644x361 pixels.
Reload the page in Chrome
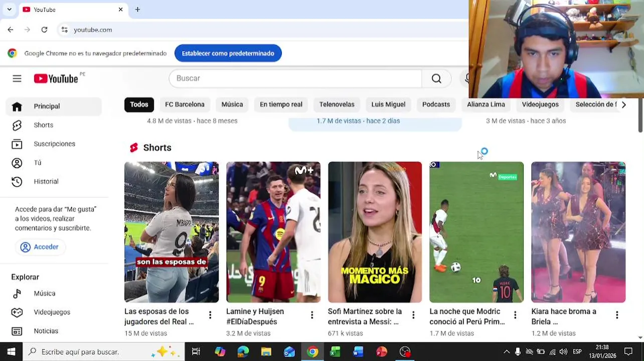[44, 30]
